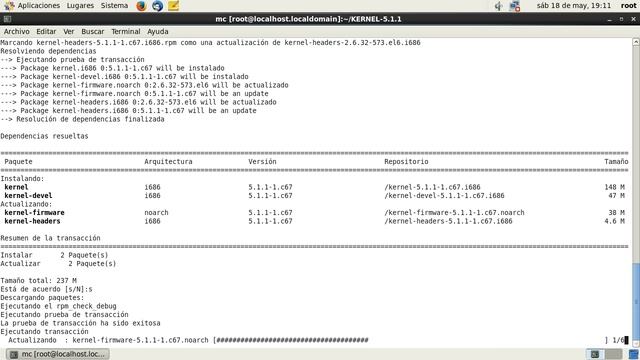Click the 4.6 M size value
The image size is (640, 360).
[x=614, y=221]
